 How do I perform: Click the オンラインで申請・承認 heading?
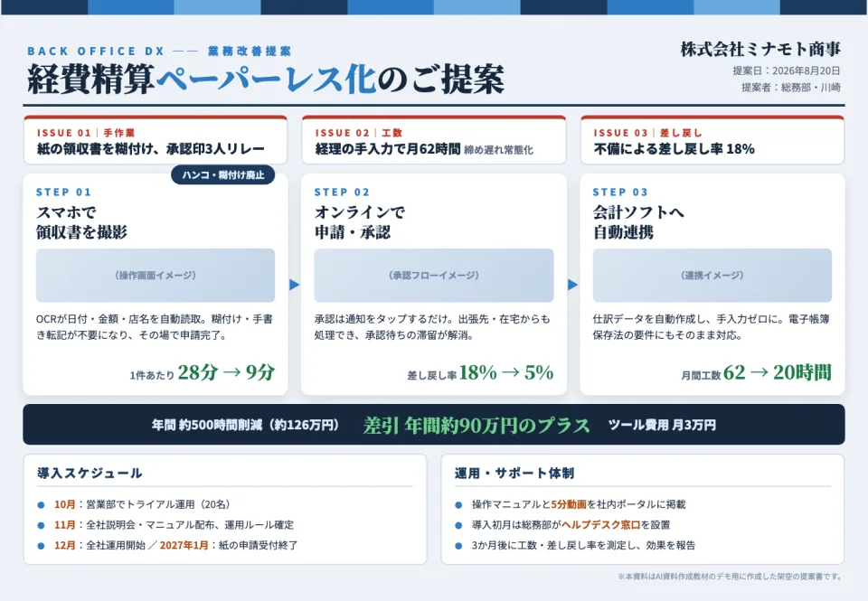coord(360,222)
